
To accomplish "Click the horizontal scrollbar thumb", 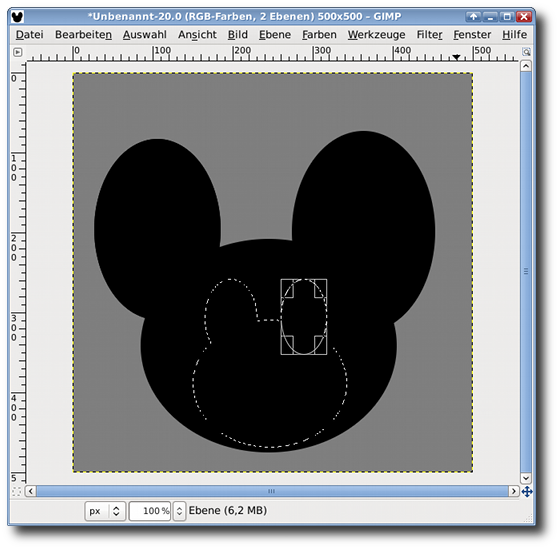I will (272, 491).
